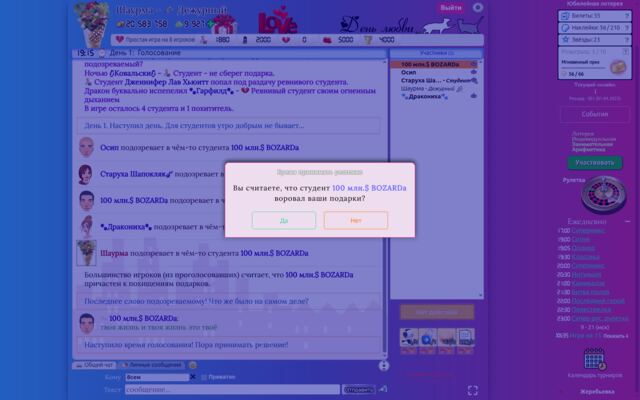Open the 19:00 tournament link

pos(580,239)
